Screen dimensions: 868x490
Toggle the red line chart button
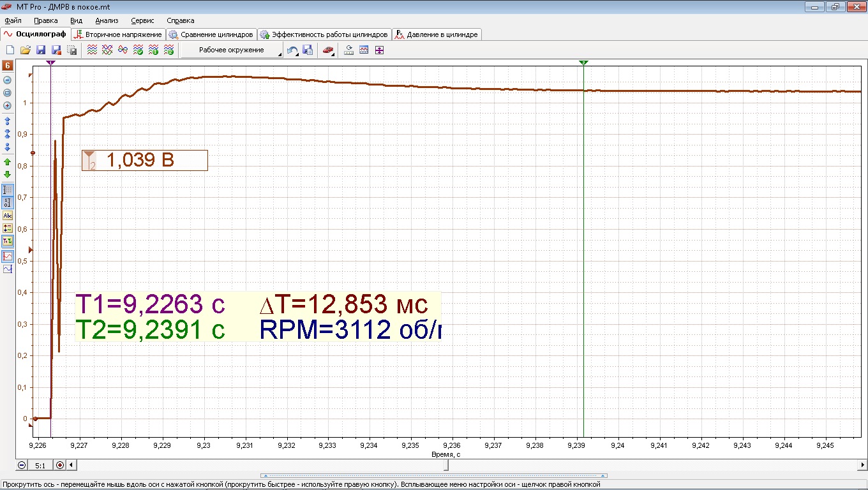[x=8, y=256]
